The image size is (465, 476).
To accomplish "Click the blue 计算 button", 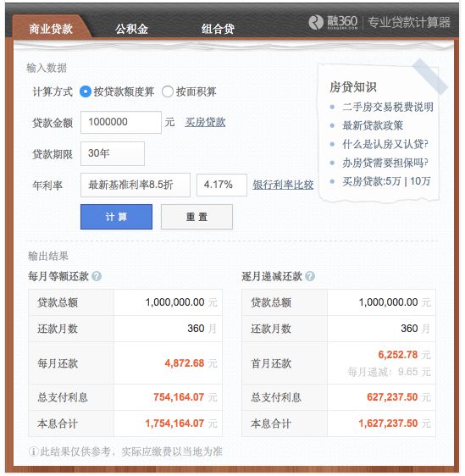I will tap(116, 217).
